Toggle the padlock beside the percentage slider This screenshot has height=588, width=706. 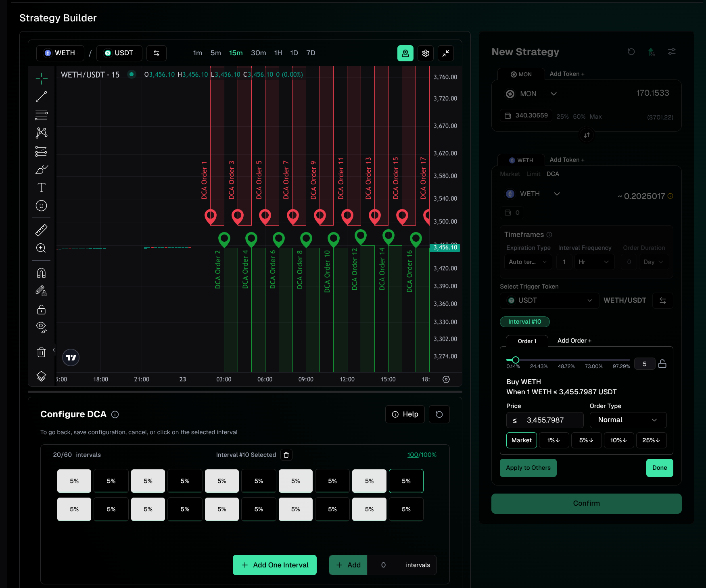662,364
